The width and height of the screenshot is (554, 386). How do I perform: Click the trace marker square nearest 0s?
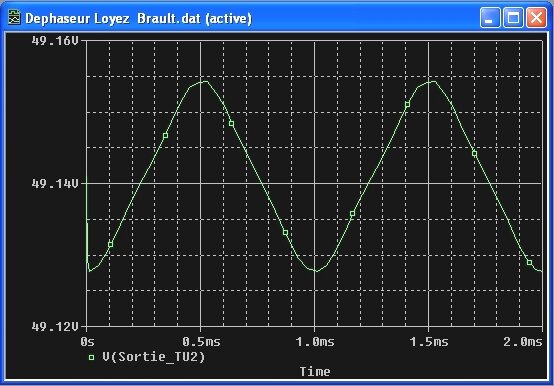click(110, 244)
